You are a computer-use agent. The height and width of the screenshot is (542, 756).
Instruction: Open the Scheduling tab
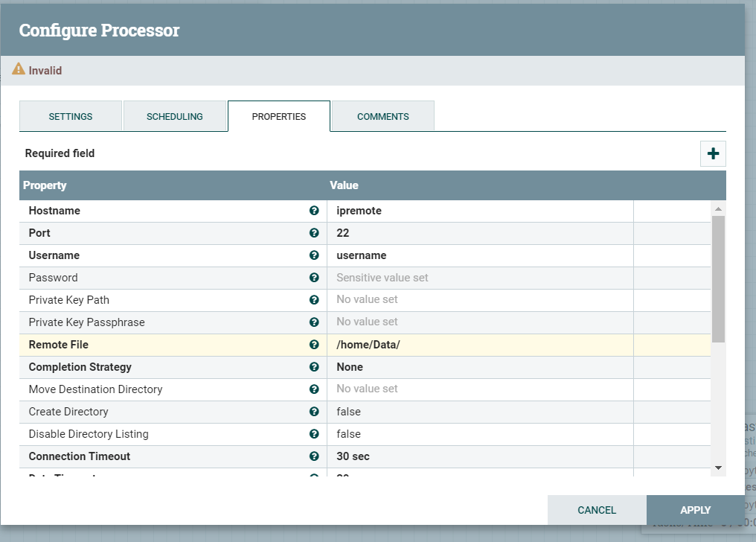(x=174, y=116)
